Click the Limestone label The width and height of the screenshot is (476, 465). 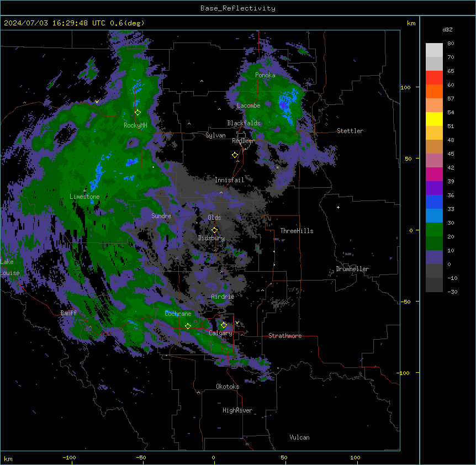[x=84, y=197]
